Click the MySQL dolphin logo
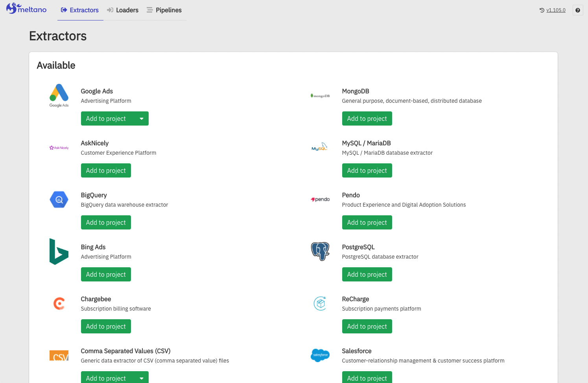The image size is (588, 383). click(x=320, y=147)
